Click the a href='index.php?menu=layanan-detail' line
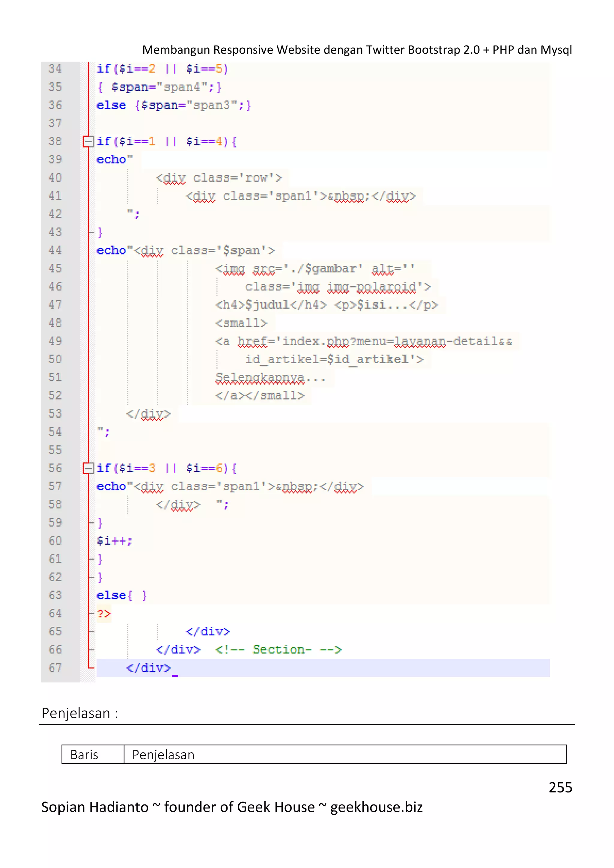 click(364, 341)
